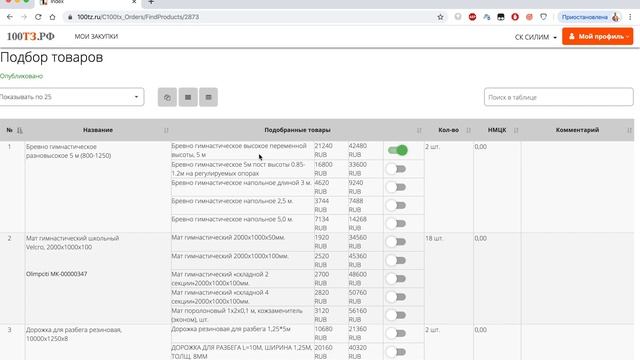Select the Index browser tab
The width and height of the screenshot is (640, 360).
point(88,2)
